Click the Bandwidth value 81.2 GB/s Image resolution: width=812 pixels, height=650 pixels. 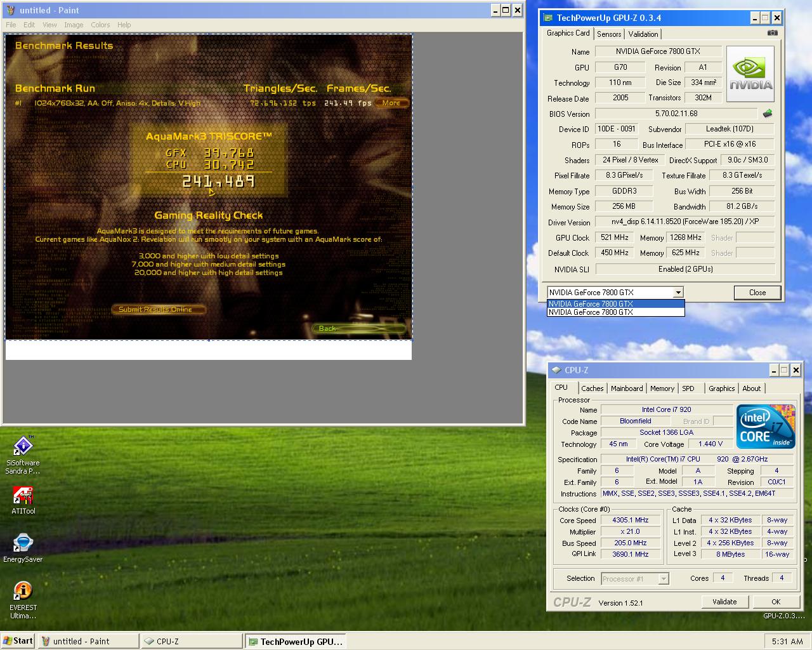click(742, 206)
